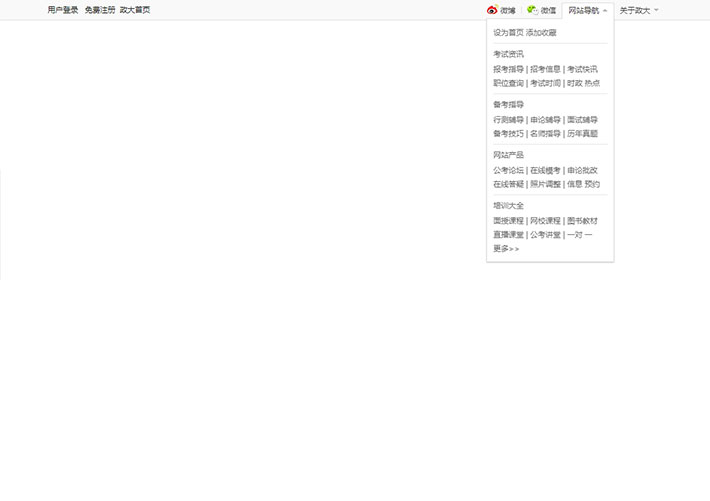The height and width of the screenshot is (501, 710).
Task: Click the 历年真题 link
Action: [x=582, y=134]
